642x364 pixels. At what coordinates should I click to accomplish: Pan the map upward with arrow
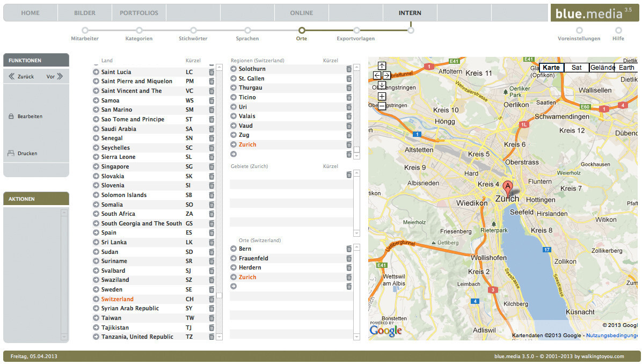[382, 66]
